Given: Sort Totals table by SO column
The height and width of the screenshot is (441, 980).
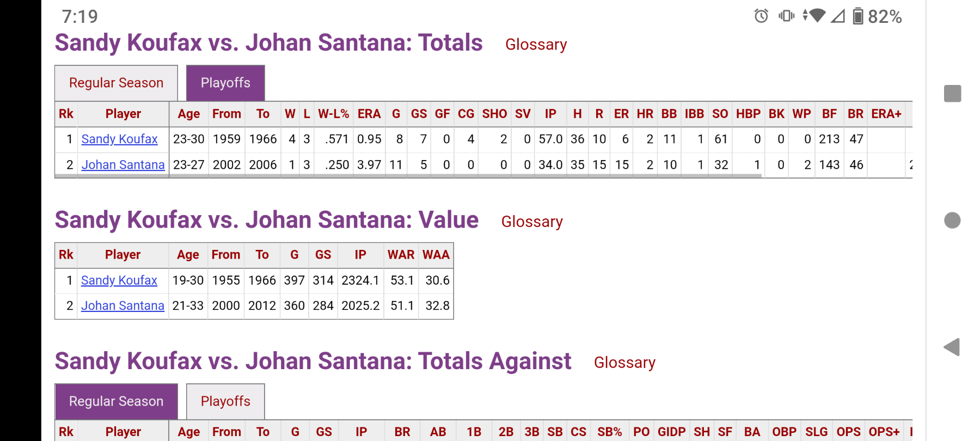Looking at the screenshot, I should click(x=720, y=114).
